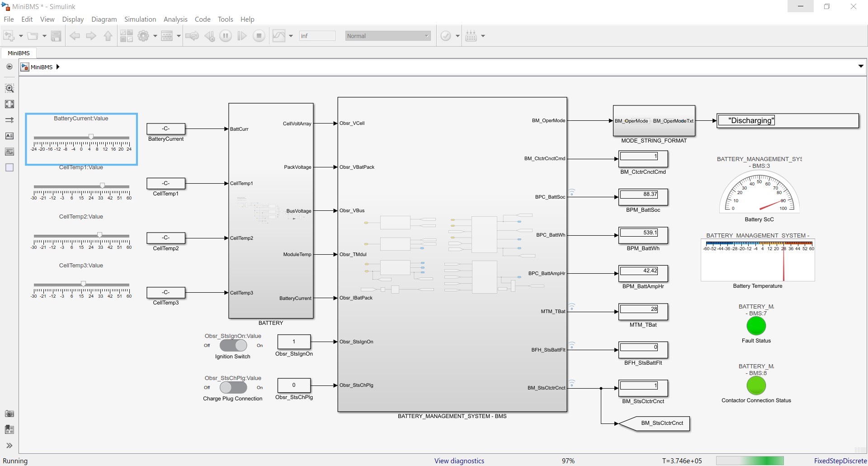Viewport: 868px width, 466px height.
Task: Stop the running simulation
Action: (x=259, y=35)
